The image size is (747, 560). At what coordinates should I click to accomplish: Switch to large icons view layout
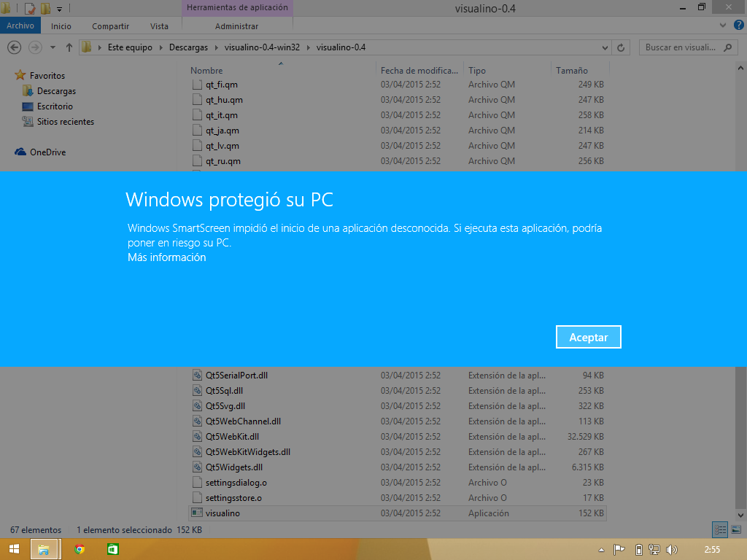[736, 529]
